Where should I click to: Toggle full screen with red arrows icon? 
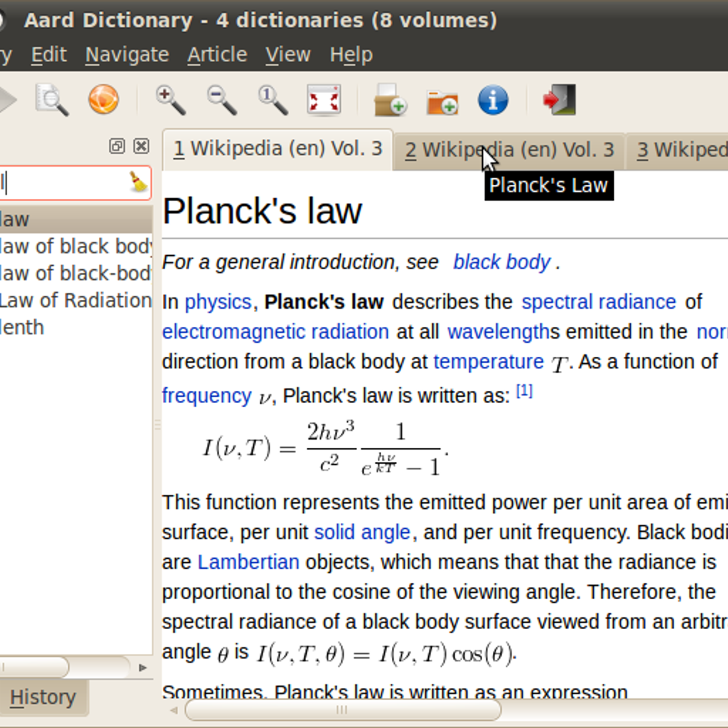(x=324, y=100)
